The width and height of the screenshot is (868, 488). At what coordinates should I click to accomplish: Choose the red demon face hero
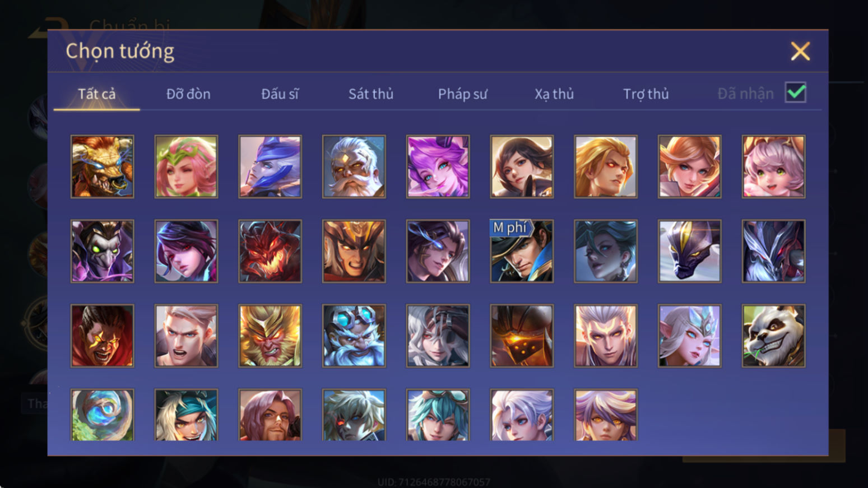[270, 251]
